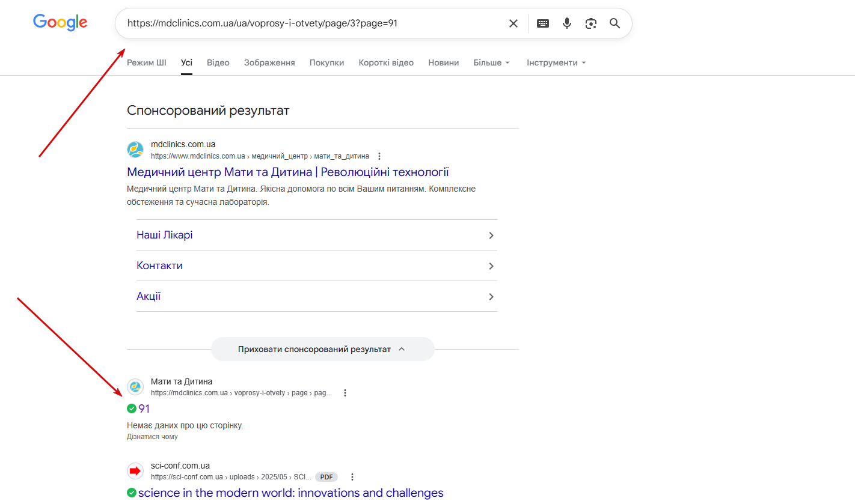Click mdclinics.com.ua favicon in sponsored result
855x504 pixels.
tap(135, 150)
